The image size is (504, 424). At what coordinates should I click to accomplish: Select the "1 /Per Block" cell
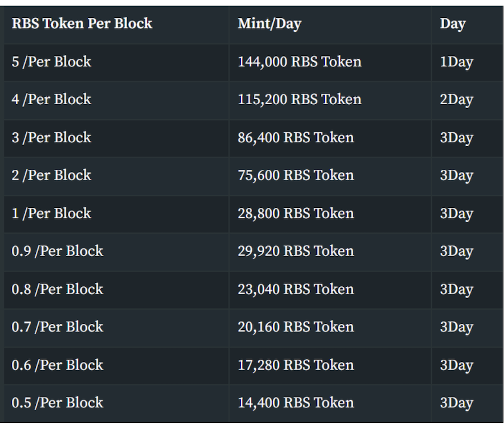(x=52, y=213)
